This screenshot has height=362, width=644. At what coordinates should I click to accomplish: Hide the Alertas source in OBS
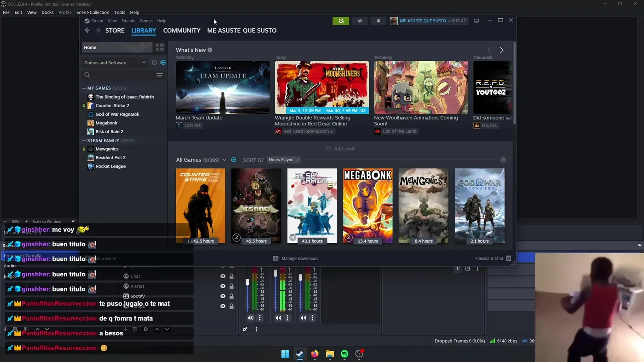tap(223, 286)
